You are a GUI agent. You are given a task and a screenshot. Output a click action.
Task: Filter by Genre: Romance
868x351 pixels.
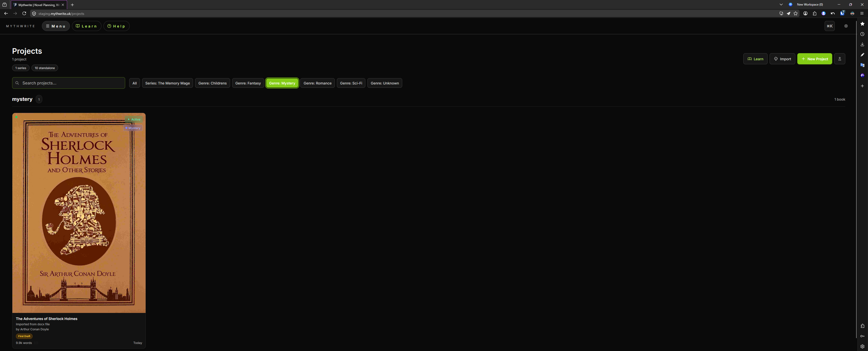(317, 83)
